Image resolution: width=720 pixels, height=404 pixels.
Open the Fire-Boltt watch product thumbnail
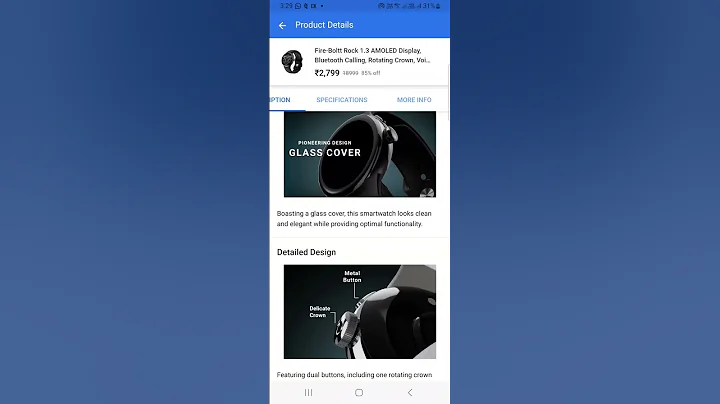(x=292, y=62)
